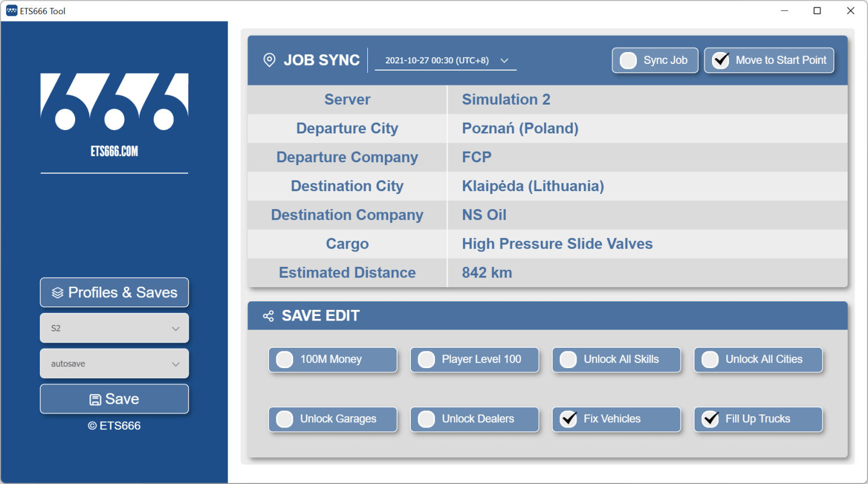Expand the autosave selection dropdown

pos(114,364)
